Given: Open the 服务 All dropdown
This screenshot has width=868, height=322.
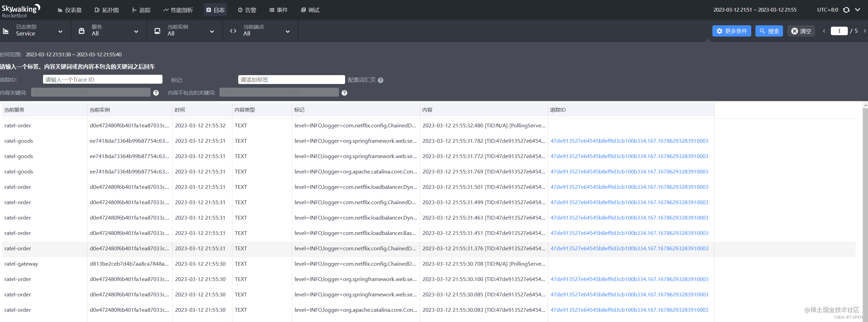Looking at the screenshot, I should tap(109, 31).
